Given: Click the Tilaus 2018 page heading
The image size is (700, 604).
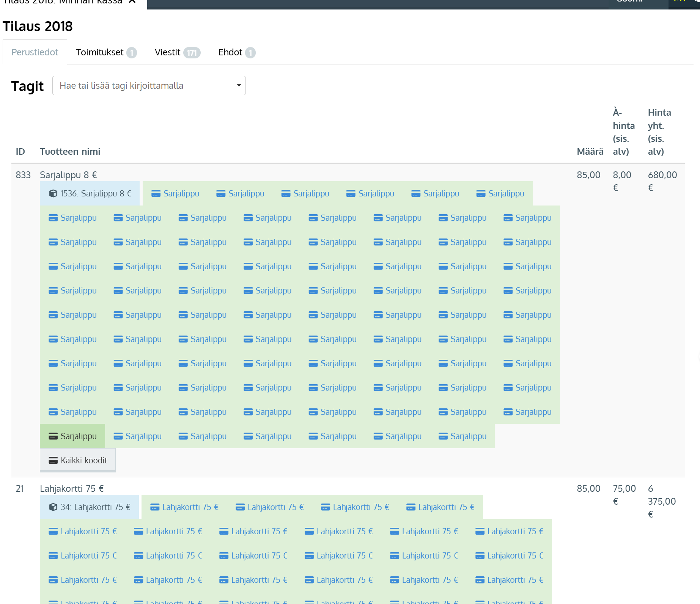Looking at the screenshot, I should click(x=38, y=27).
